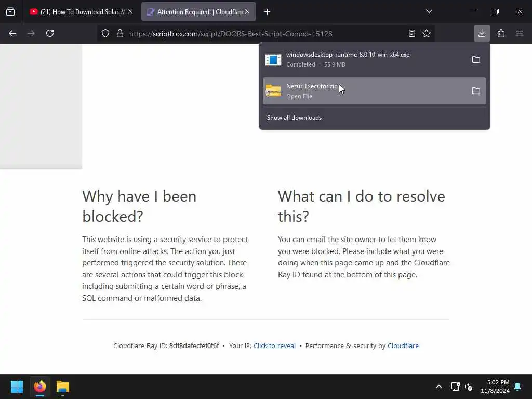The image size is (532, 399).
Task: Open the extensions puzzle icon
Action: click(x=501, y=33)
